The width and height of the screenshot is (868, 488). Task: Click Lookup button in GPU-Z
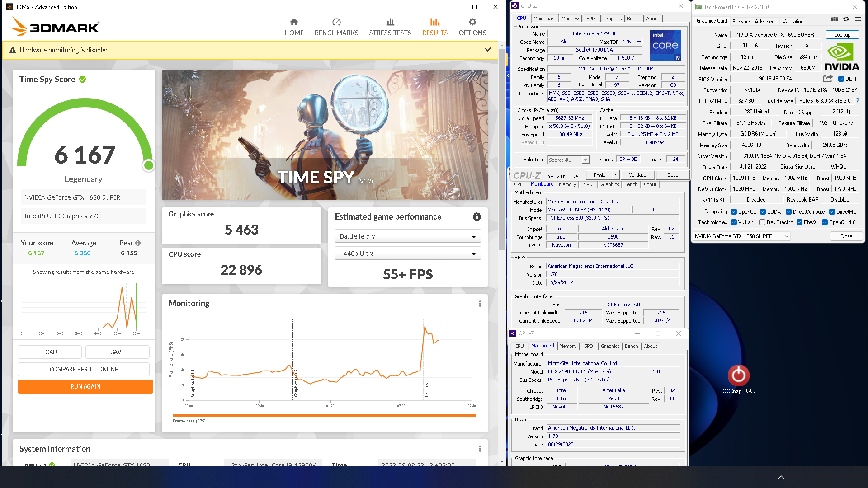[842, 35]
